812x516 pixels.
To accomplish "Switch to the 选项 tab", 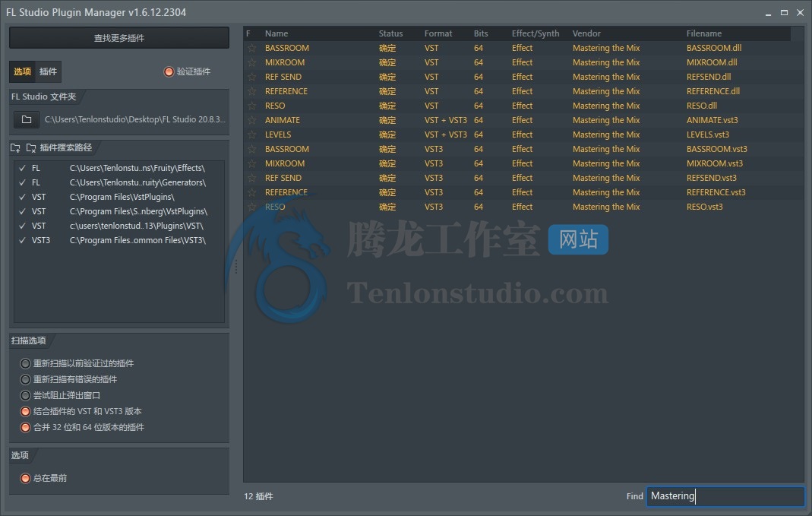I will click(x=22, y=71).
